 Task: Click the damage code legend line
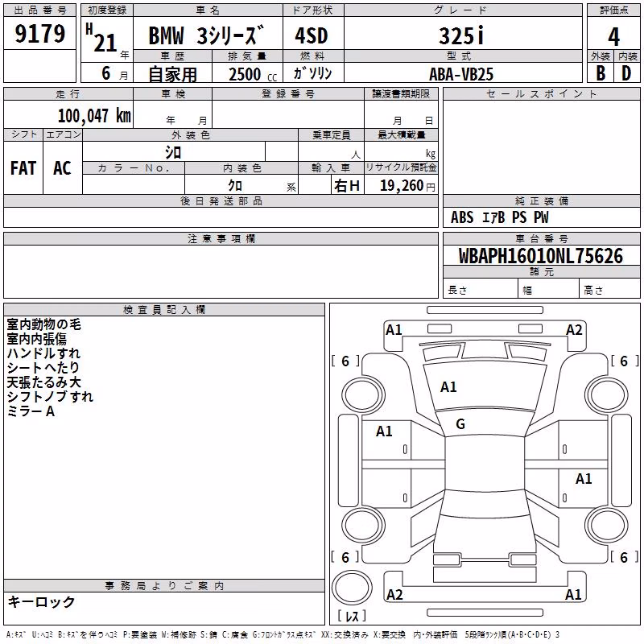[x=283, y=634]
